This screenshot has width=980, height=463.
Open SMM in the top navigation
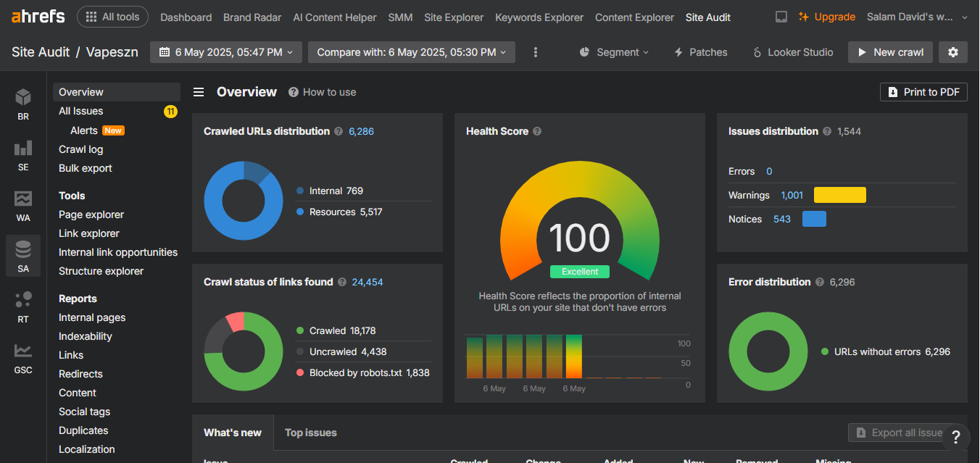coord(400,17)
